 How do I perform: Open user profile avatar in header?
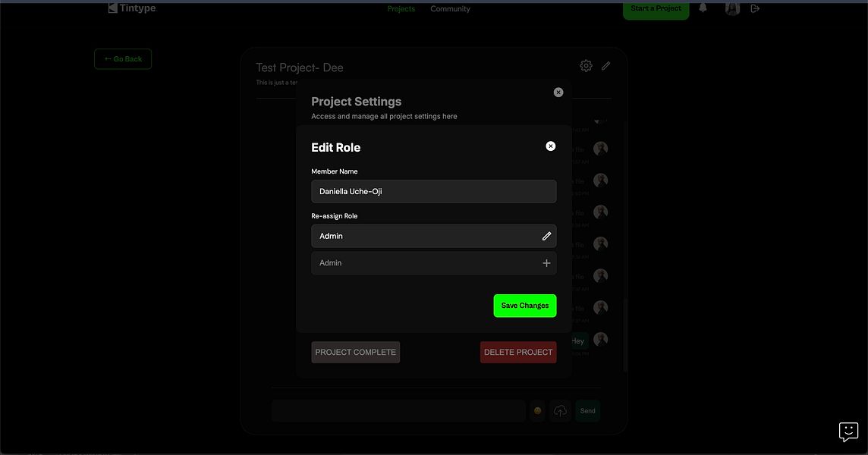point(732,8)
